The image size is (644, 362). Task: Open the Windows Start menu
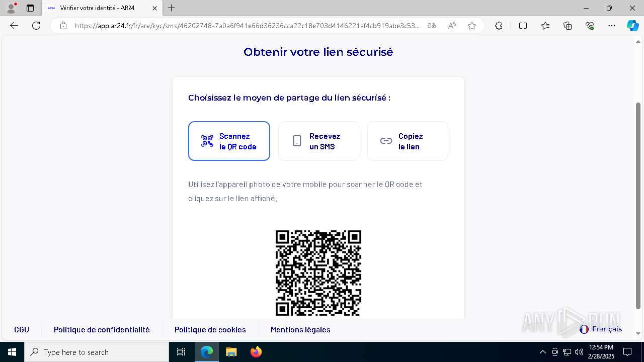click(x=12, y=352)
